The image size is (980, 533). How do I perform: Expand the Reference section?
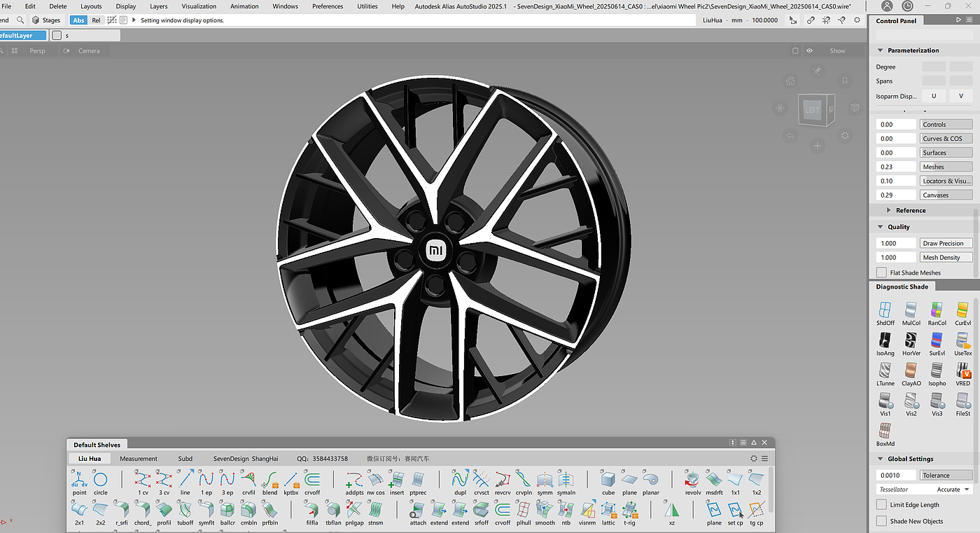point(889,210)
